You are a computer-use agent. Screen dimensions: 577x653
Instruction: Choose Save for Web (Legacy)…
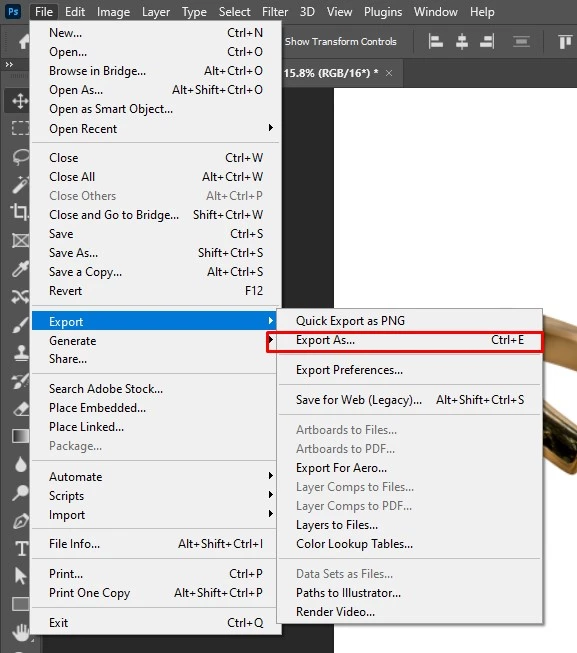(410, 400)
